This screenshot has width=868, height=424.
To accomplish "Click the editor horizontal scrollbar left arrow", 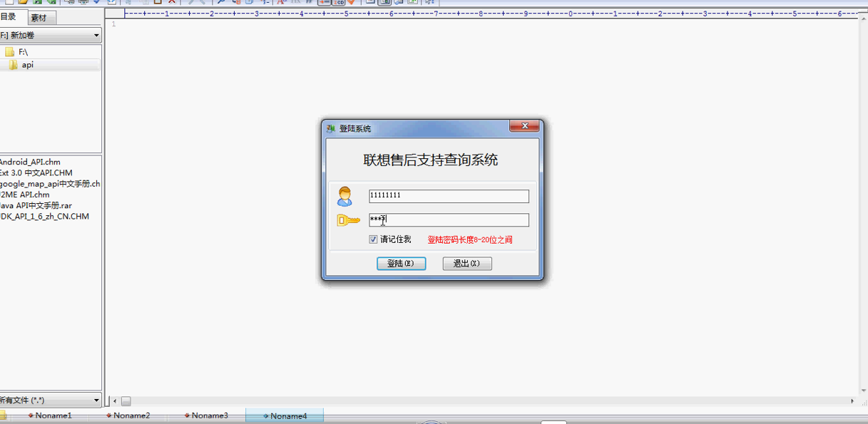I will pyautogui.click(x=113, y=401).
